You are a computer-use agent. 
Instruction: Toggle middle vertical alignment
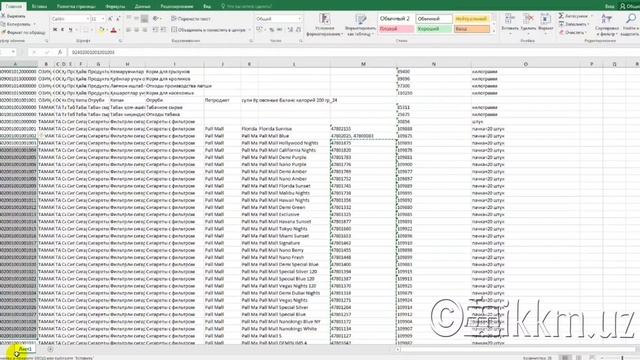pyautogui.click(x=136, y=19)
